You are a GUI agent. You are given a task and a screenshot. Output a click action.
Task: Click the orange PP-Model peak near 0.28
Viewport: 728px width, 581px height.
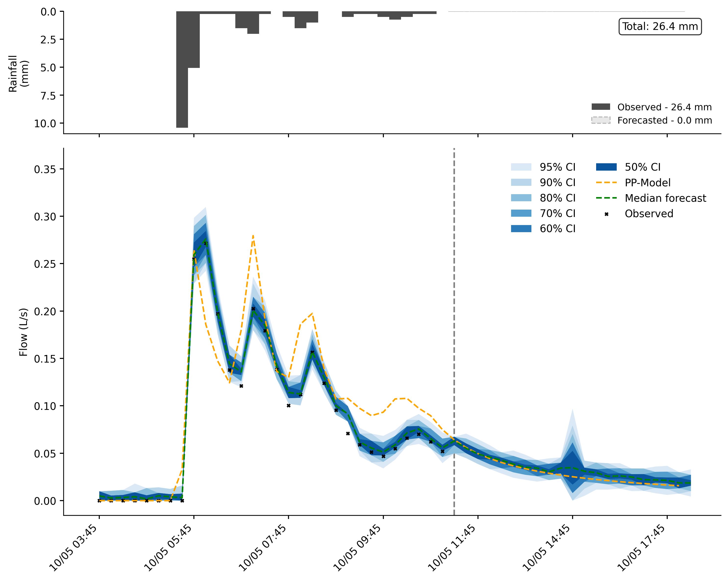click(253, 236)
